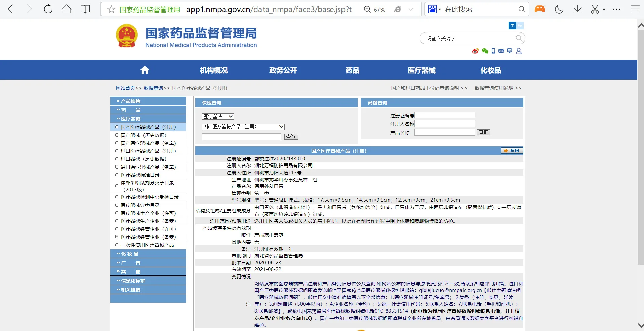Expand the 相关链接 sidebar section
The width and height of the screenshot is (644, 331).
pyautogui.click(x=148, y=290)
